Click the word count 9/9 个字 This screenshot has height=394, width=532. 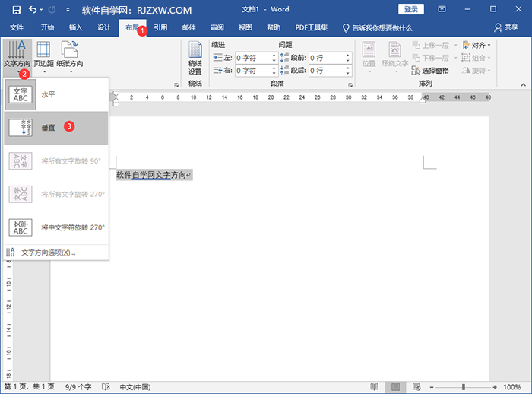[78, 387]
